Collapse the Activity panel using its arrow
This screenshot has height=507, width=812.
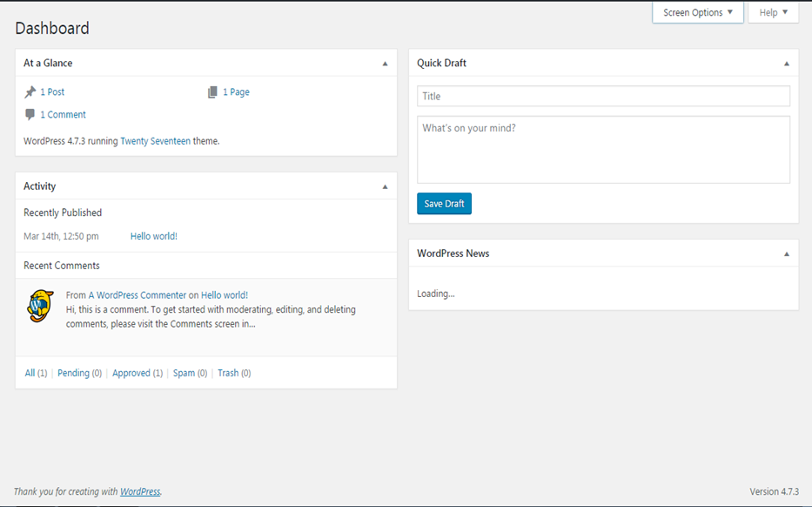pyautogui.click(x=385, y=186)
